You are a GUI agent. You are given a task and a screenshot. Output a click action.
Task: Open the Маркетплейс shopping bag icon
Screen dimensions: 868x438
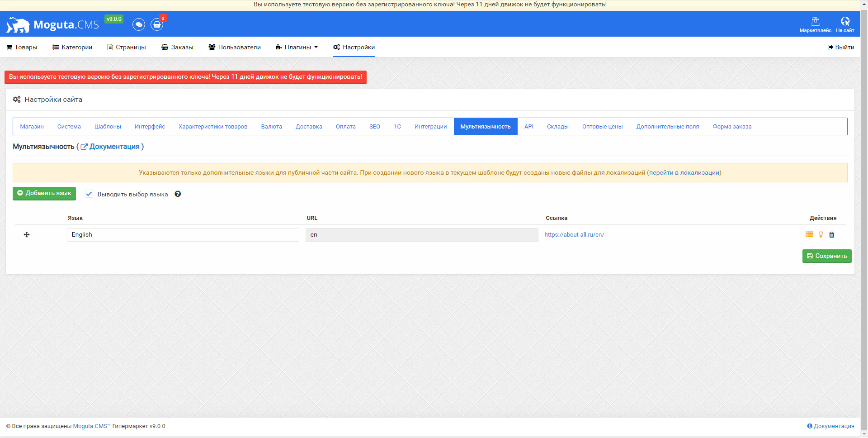tap(815, 21)
